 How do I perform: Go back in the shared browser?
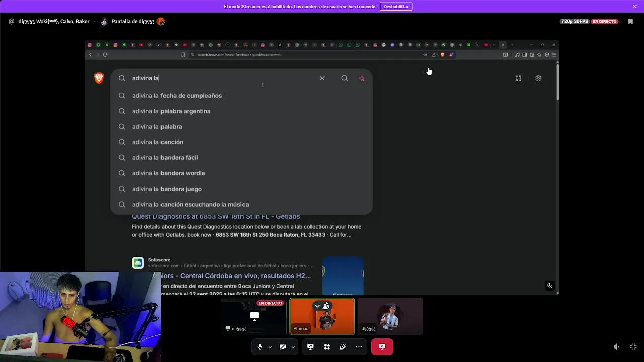pyautogui.click(x=91, y=55)
